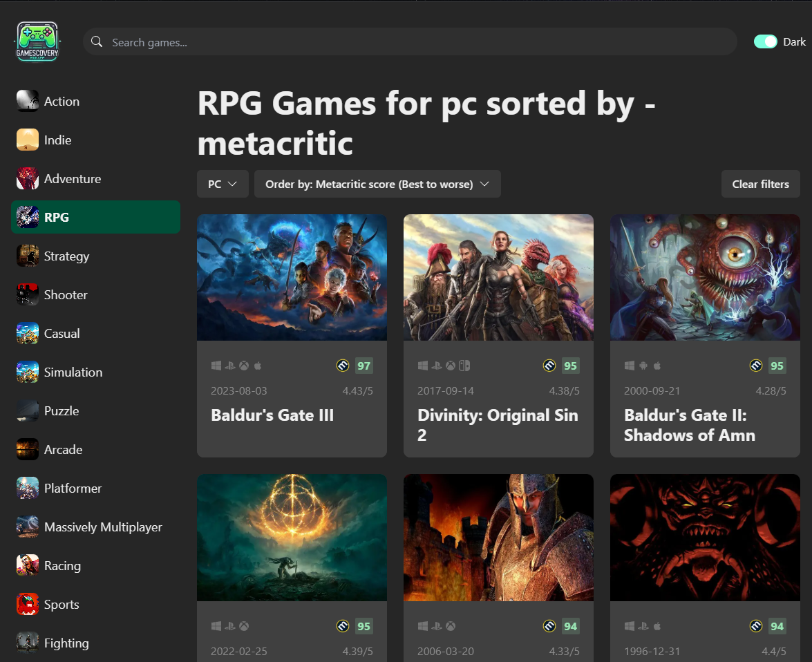Click the search magnifier icon

(x=97, y=41)
